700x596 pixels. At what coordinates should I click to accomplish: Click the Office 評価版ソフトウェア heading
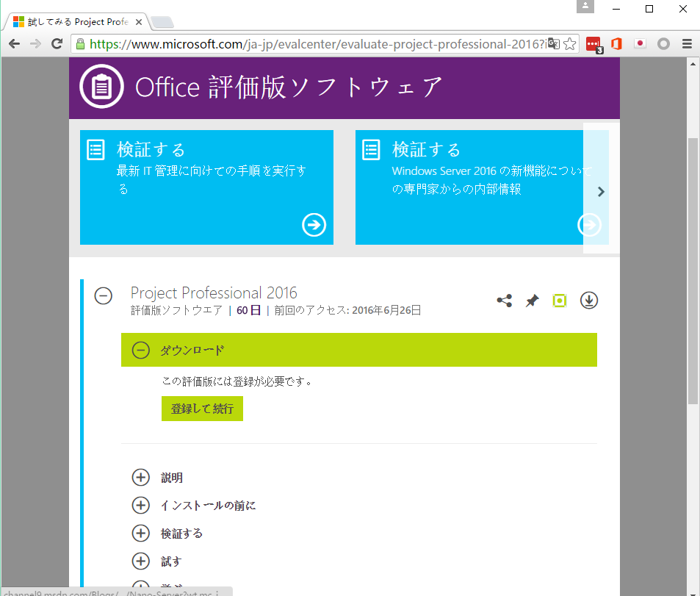(x=289, y=87)
